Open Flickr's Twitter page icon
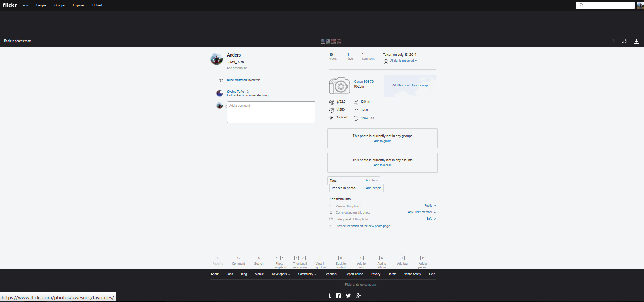 [x=348, y=296]
